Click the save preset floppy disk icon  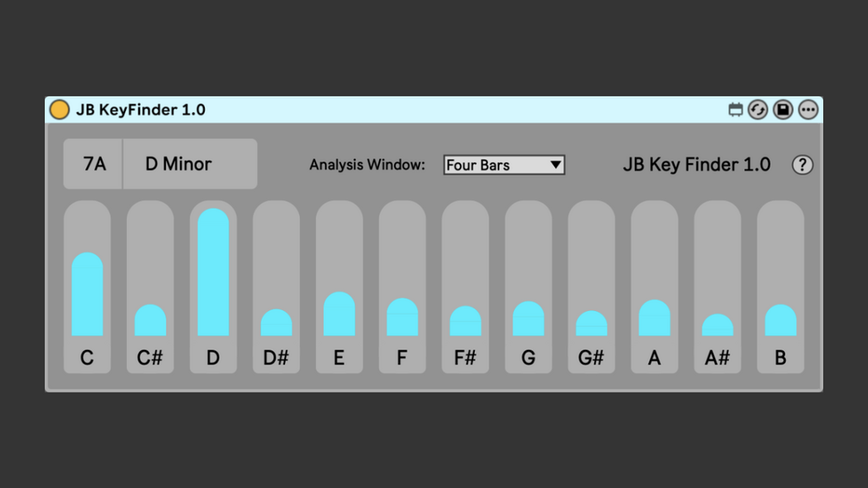(782, 110)
